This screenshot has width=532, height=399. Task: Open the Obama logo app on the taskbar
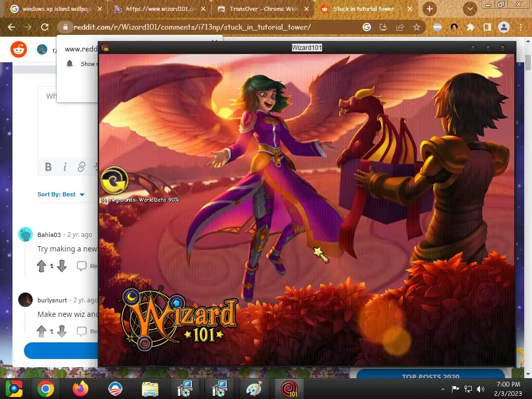coord(115,389)
